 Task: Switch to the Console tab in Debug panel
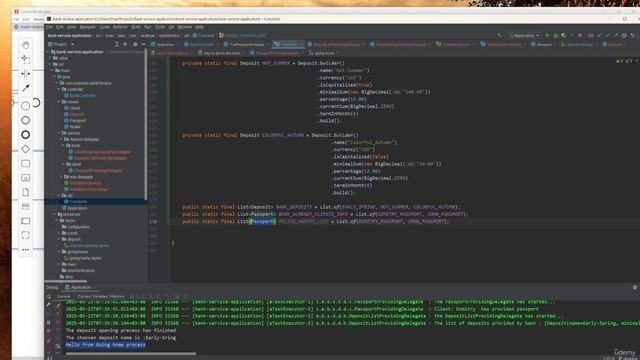pyautogui.click(x=64, y=296)
